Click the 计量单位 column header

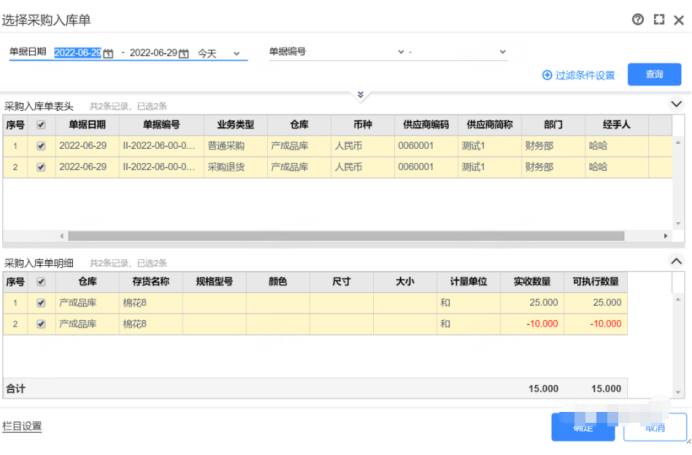click(x=468, y=282)
